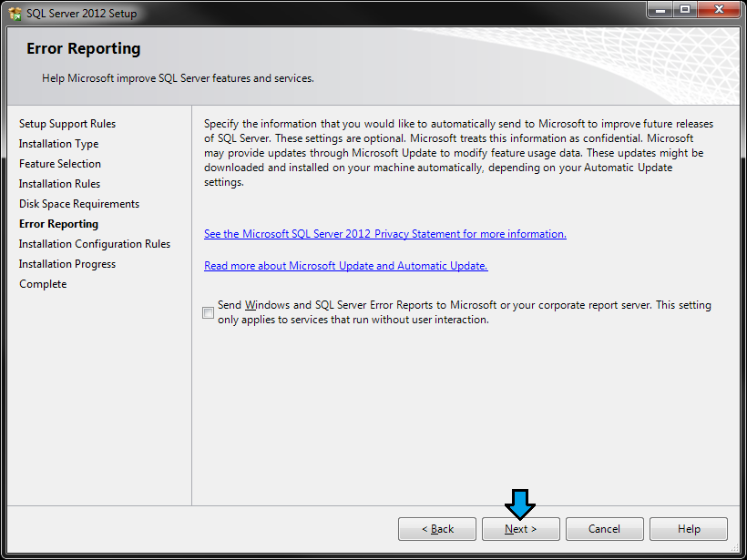Minimize the SQL Server 2012 Setup window
Screen dimensions: 747x560
point(660,10)
